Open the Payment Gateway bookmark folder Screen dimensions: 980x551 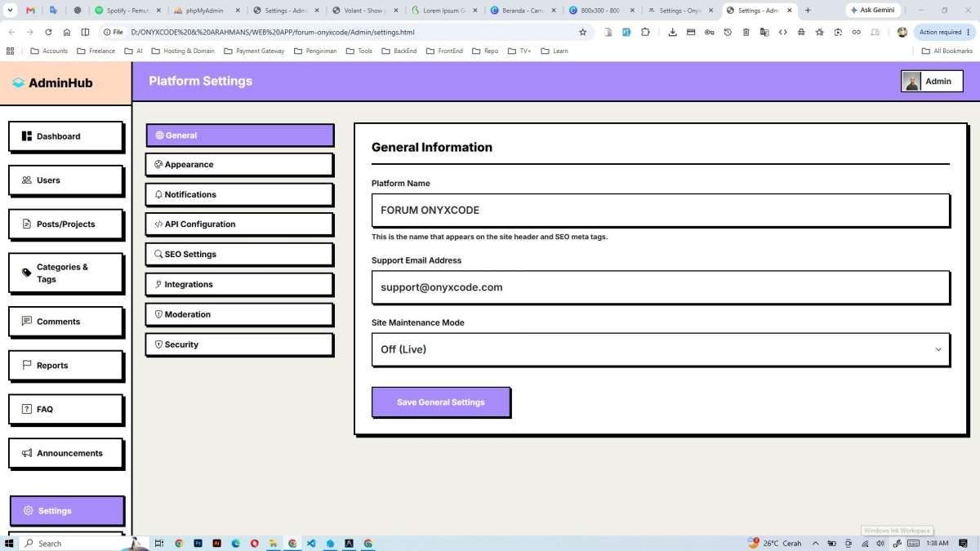tap(254, 51)
